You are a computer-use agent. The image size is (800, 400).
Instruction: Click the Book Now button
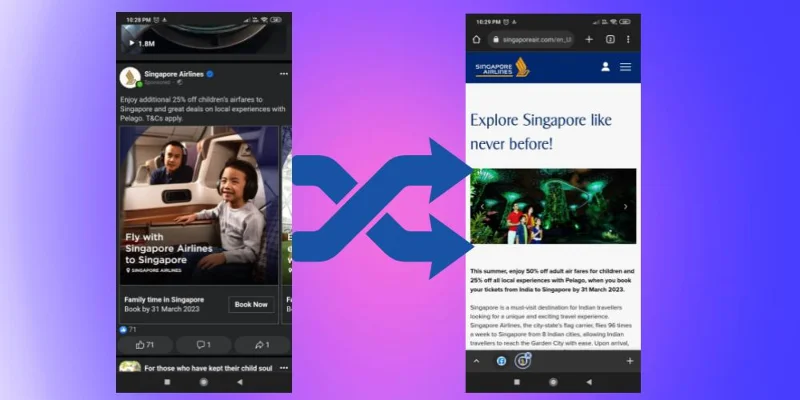click(250, 304)
